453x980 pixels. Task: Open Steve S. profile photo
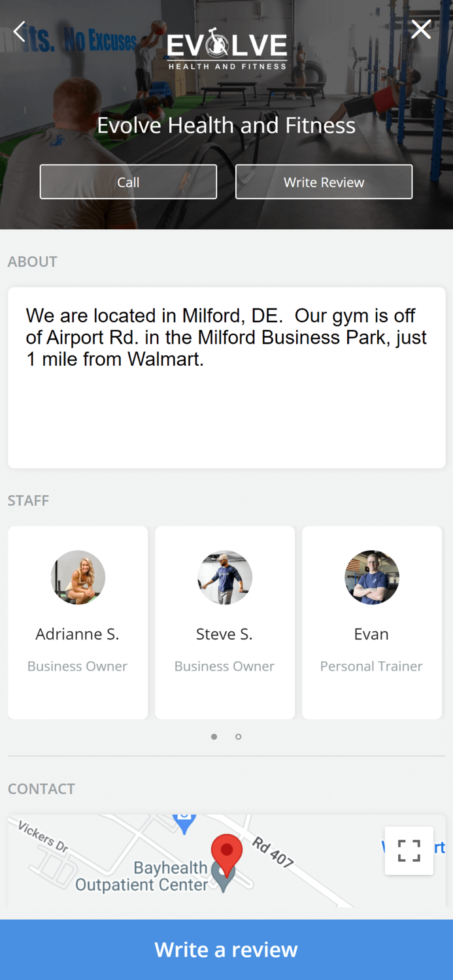[x=224, y=577]
